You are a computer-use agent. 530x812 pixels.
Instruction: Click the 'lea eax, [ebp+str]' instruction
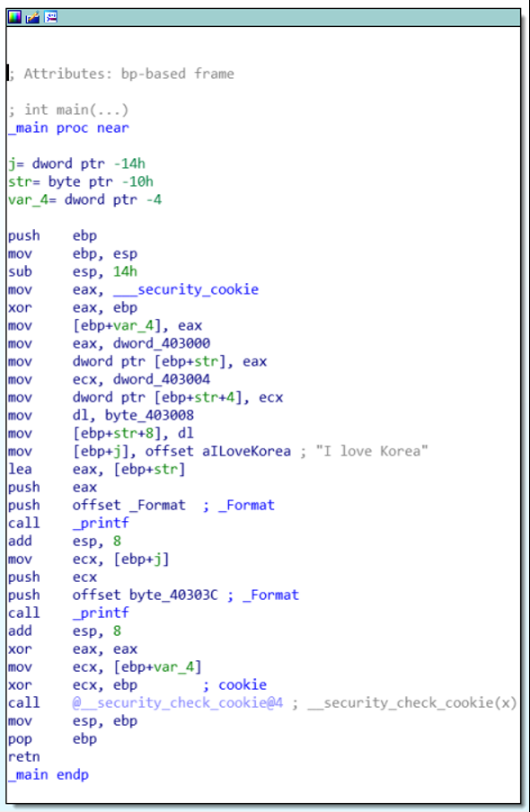click(97, 469)
